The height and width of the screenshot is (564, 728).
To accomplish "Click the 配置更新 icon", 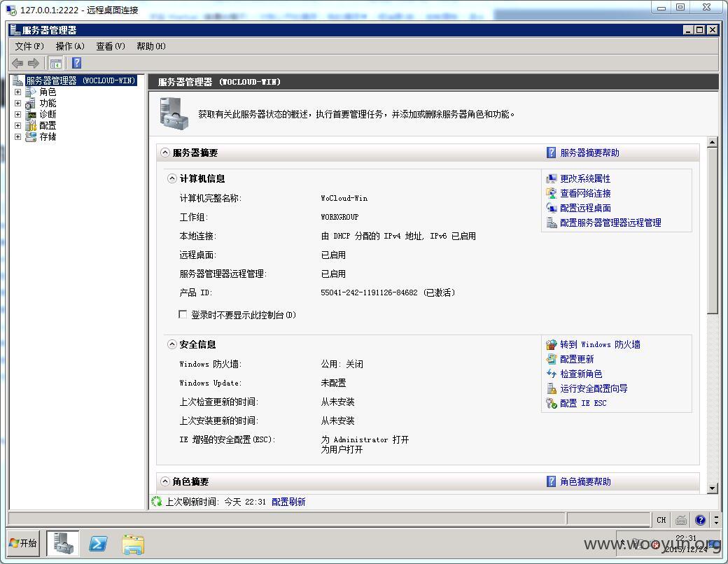I will pos(551,359).
